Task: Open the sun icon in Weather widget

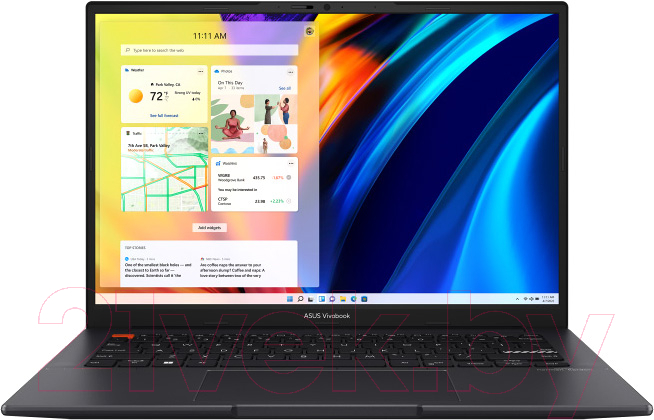Action: pyautogui.click(x=136, y=96)
